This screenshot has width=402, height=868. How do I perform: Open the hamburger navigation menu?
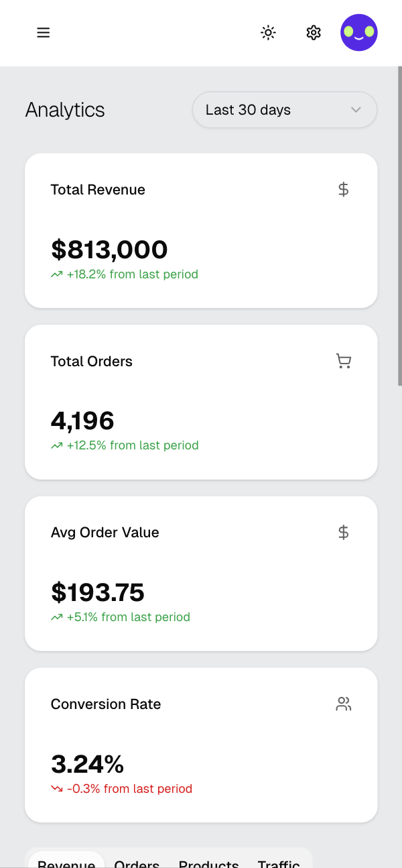(43, 32)
